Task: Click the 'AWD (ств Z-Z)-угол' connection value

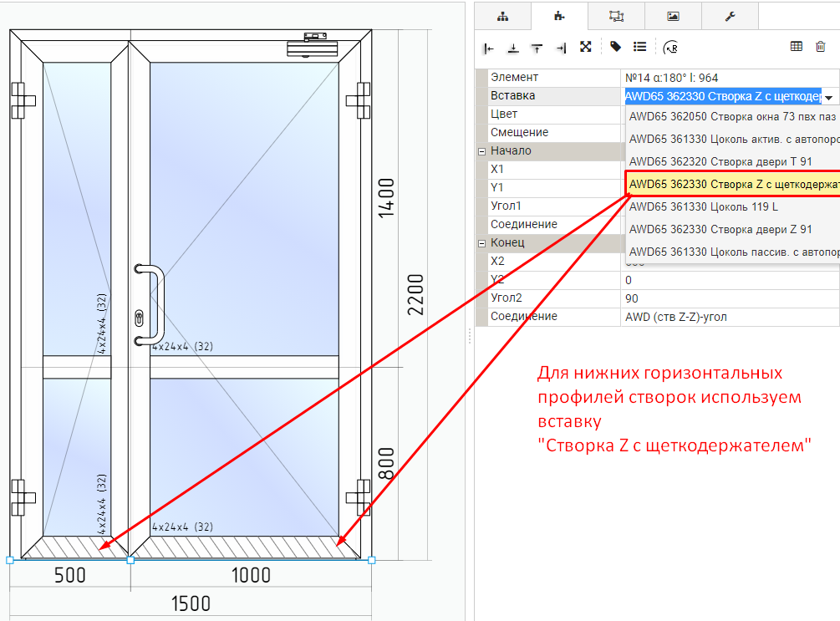Action: pyautogui.click(x=730, y=317)
